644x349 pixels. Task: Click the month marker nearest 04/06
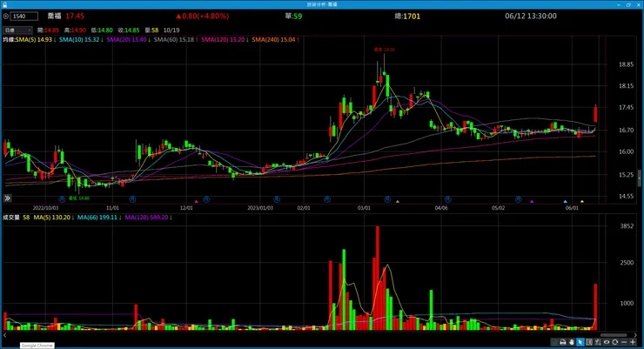coord(447,199)
